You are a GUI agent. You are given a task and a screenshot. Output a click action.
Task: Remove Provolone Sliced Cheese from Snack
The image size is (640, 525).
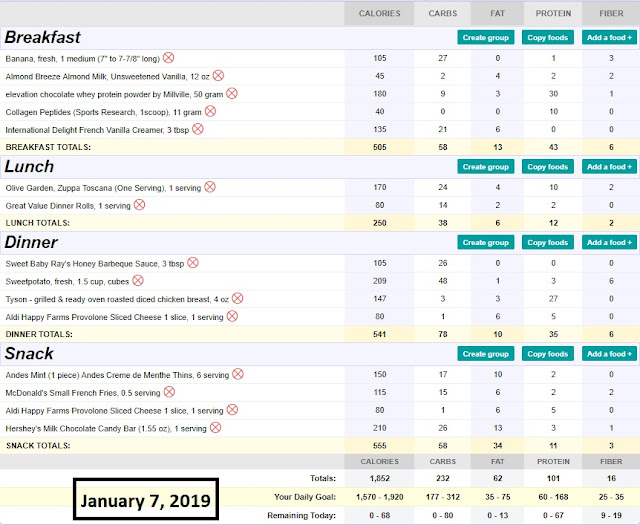(232, 410)
